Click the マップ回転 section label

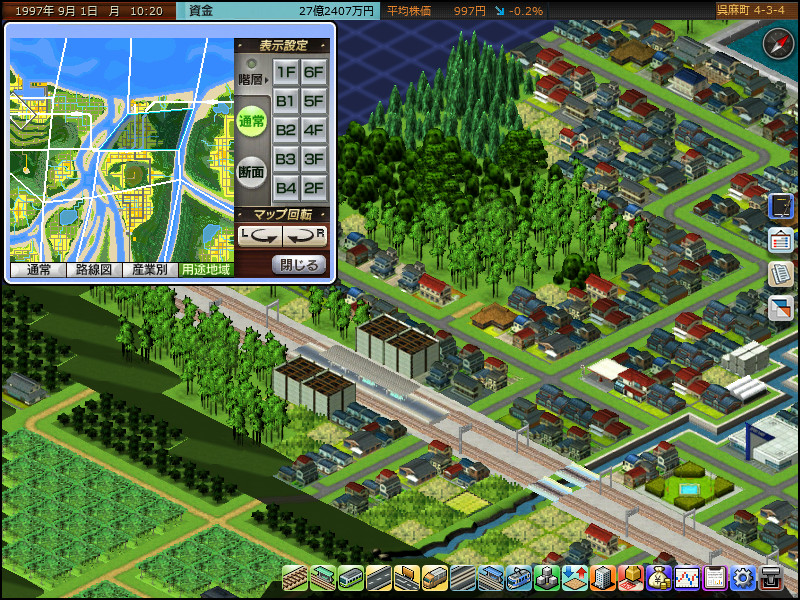point(283,214)
